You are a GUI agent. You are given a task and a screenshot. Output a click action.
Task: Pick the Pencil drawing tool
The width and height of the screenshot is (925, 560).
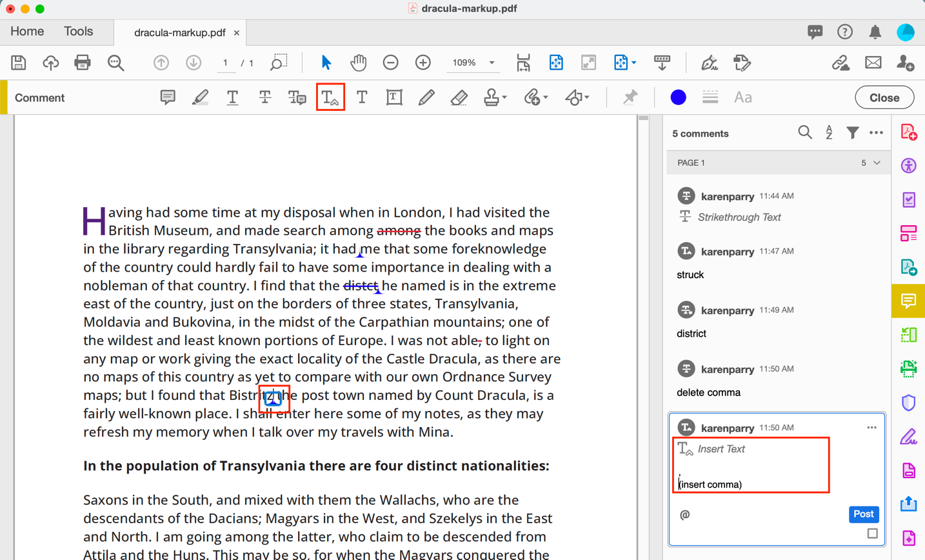point(426,97)
